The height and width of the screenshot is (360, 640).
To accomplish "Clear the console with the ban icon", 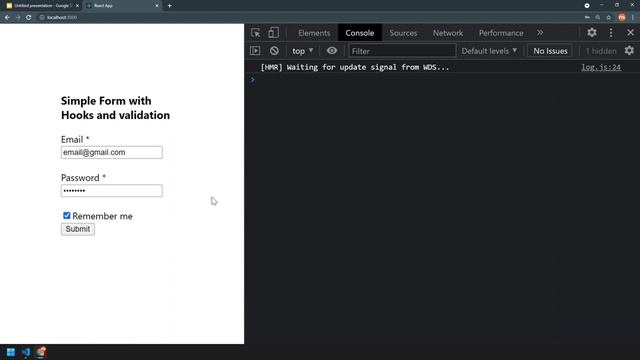I will 274,51.
